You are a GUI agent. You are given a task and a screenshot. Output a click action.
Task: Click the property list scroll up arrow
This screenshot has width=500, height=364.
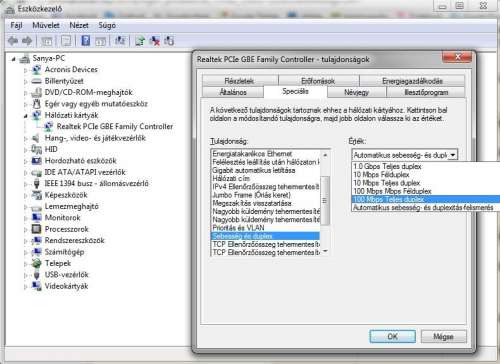pyautogui.click(x=325, y=155)
